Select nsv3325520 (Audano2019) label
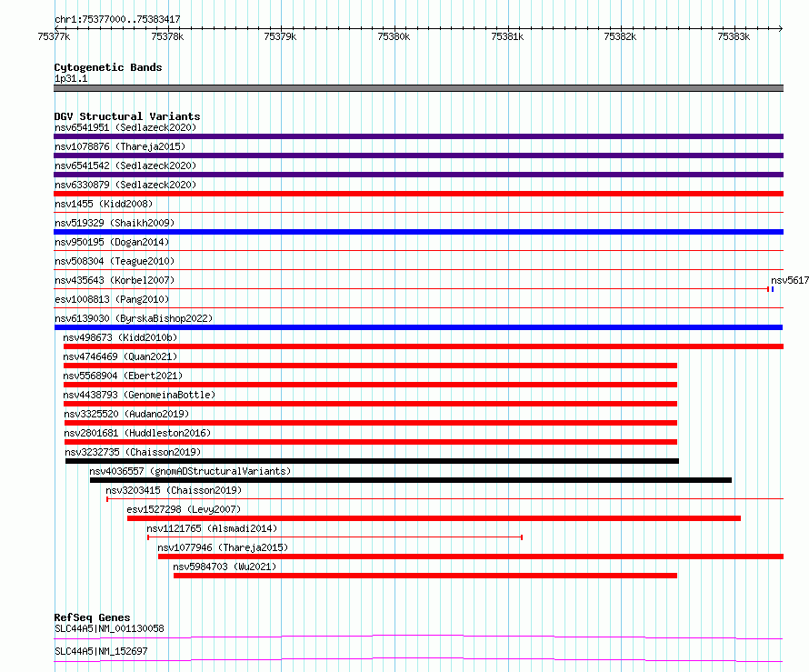 126,414
